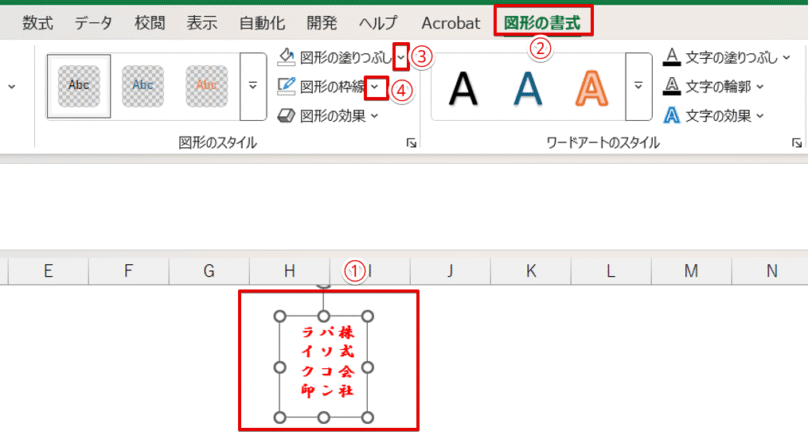This screenshot has height=439, width=812.
Task: Click the 文字の効果 label
Action: pyautogui.click(x=718, y=116)
